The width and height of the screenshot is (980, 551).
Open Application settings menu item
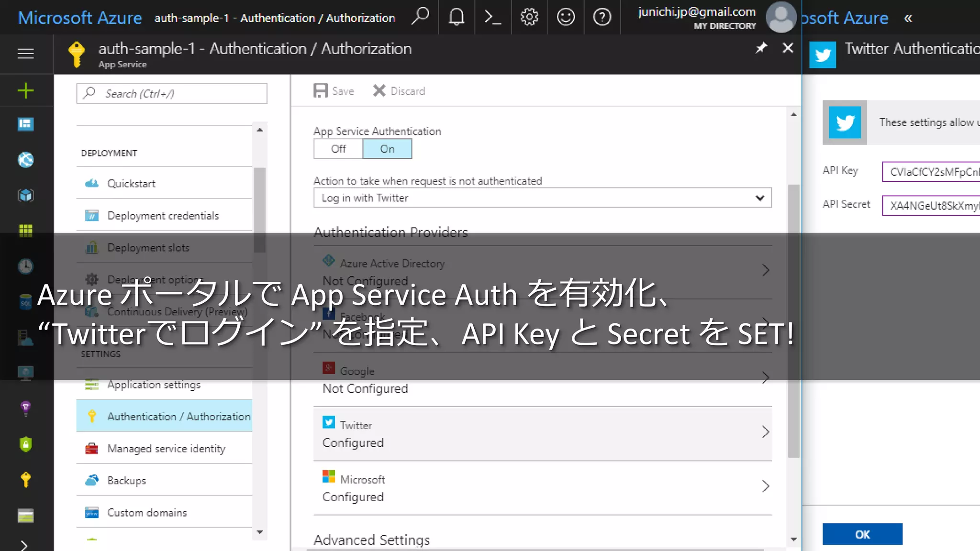164,385
